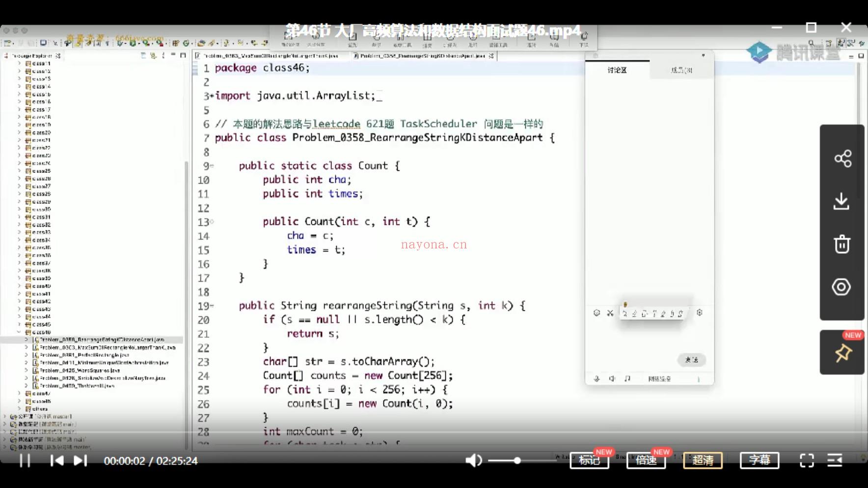
Task: Switch to Problem_0358_RearrangeString editor tab
Action: [423, 56]
